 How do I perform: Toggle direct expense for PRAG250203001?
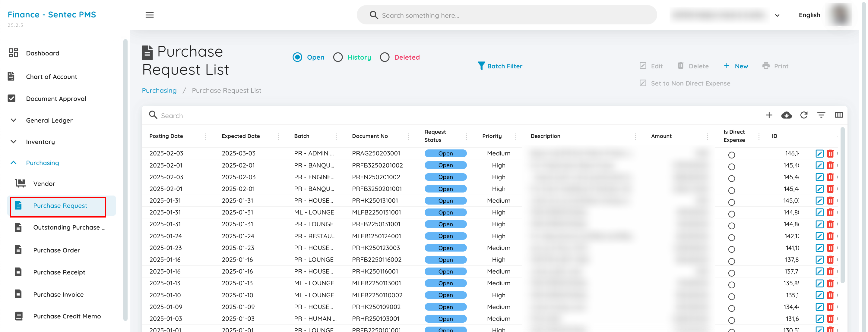[731, 155]
